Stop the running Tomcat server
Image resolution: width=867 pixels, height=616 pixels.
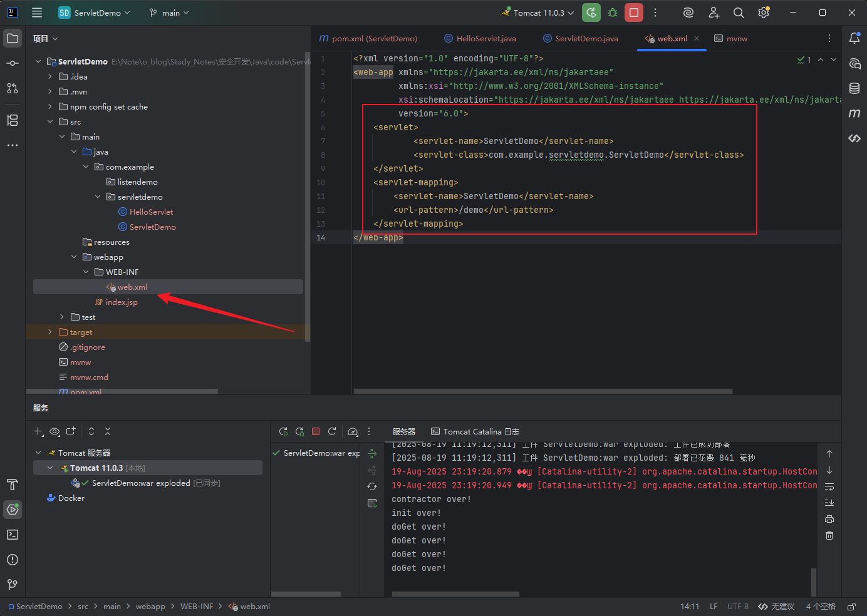pyautogui.click(x=634, y=13)
